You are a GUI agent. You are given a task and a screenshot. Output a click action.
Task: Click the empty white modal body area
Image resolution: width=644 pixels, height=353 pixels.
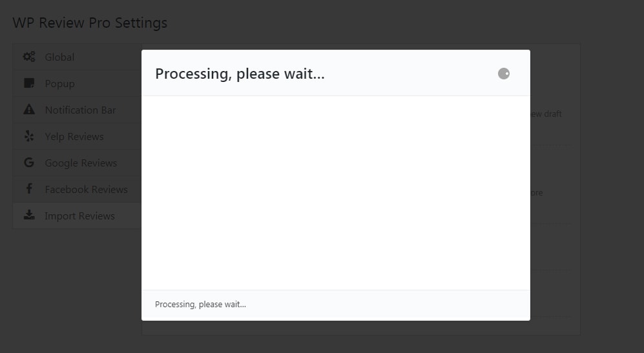(335, 192)
